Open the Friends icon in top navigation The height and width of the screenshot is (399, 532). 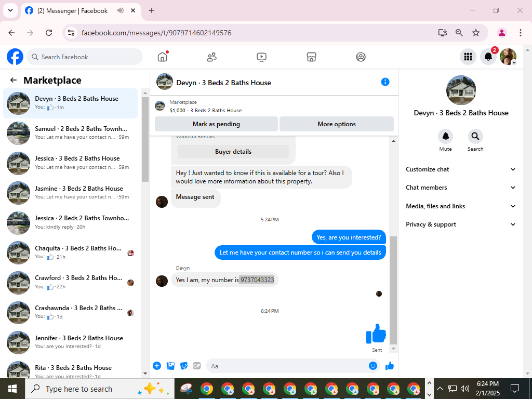click(212, 57)
